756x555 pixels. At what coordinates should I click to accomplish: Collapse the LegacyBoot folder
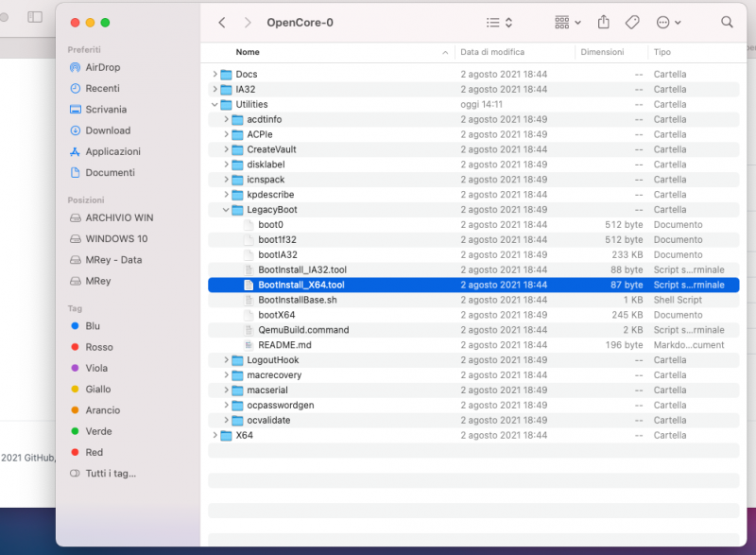[226, 210]
